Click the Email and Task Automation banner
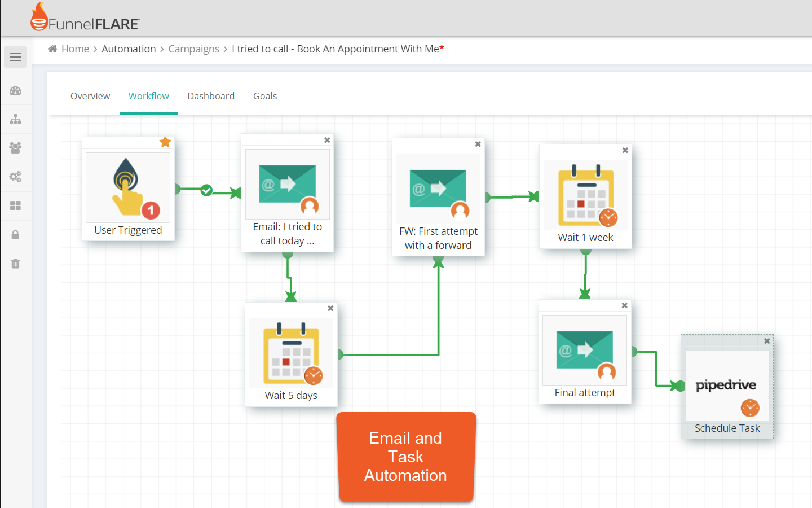Viewport: 812px width, 508px height. point(405,457)
